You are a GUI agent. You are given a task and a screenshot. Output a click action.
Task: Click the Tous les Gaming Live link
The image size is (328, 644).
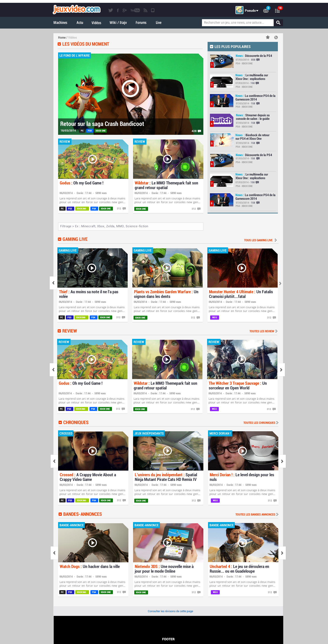pyautogui.click(x=258, y=240)
